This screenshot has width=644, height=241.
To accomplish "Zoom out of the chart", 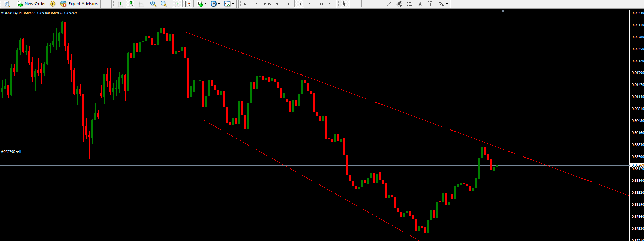I will point(164,4).
